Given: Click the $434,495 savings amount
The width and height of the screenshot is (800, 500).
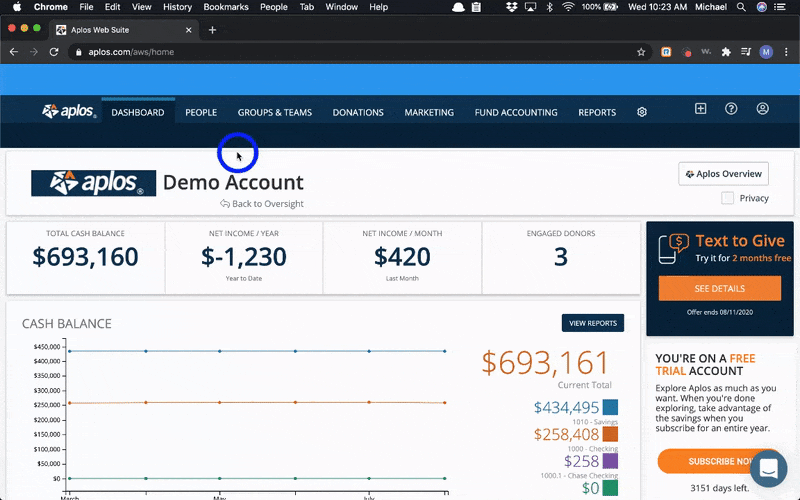Looking at the screenshot, I should click(566, 408).
